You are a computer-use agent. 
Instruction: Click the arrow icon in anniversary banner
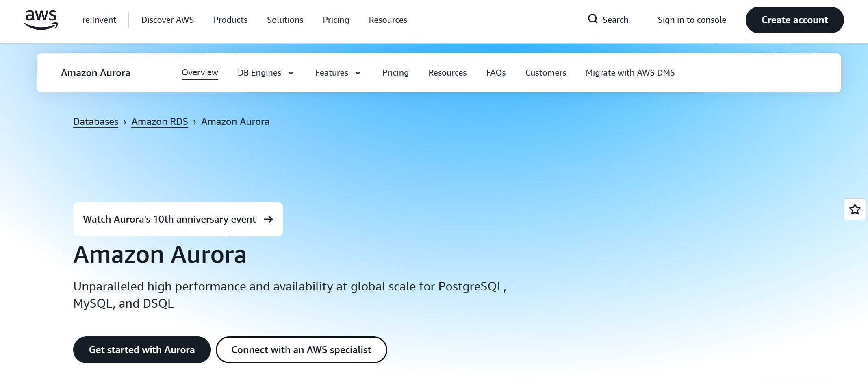268,219
